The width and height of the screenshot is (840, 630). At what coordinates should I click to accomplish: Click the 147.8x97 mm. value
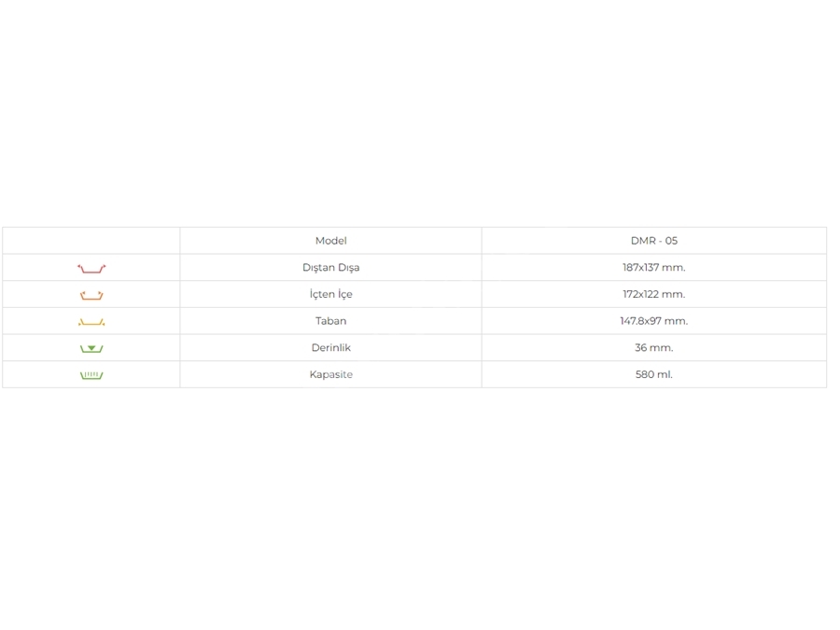click(x=654, y=321)
